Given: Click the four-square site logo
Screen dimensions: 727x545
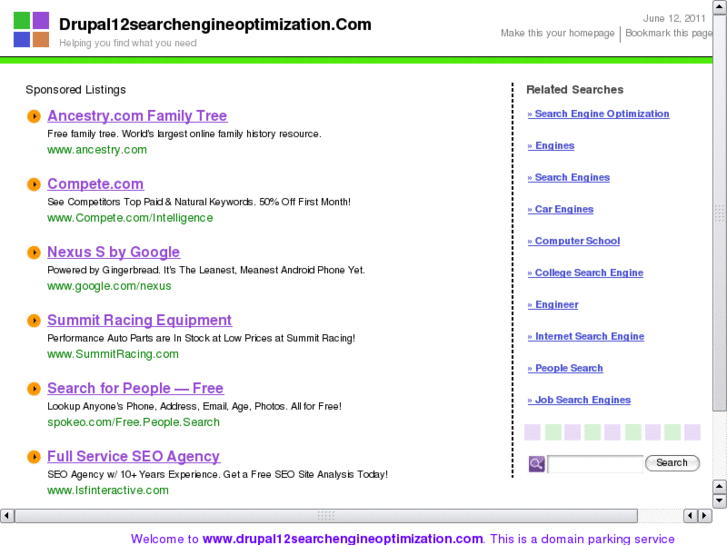Looking at the screenshot, I should (31, 30).
